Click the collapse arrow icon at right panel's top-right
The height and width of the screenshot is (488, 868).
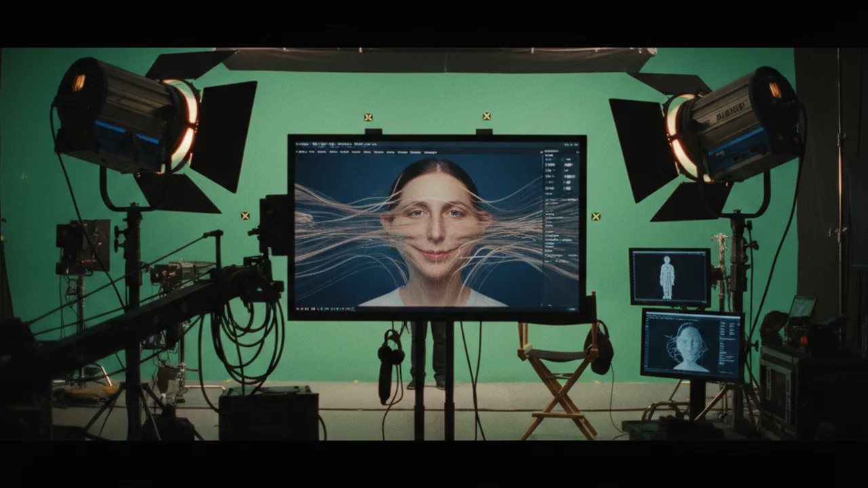[x=578, y=152]
